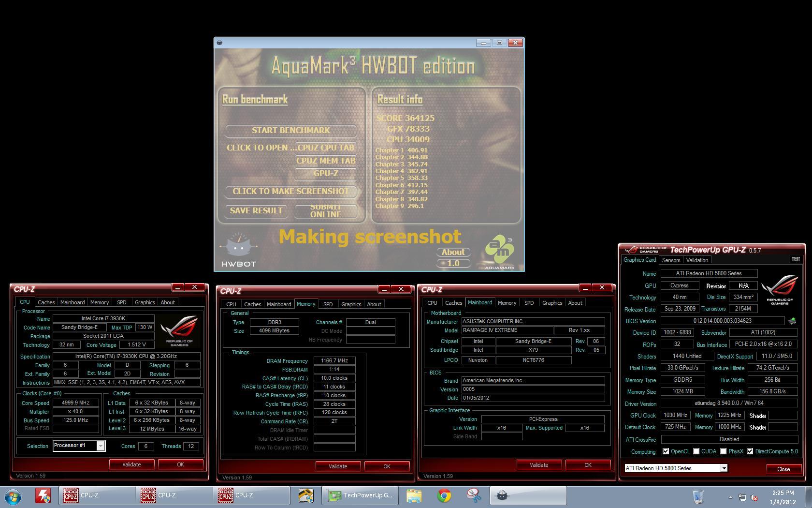812x508 pixels.
Task: Click AquaMark window title bar icon
Action: tap(219, 43)
